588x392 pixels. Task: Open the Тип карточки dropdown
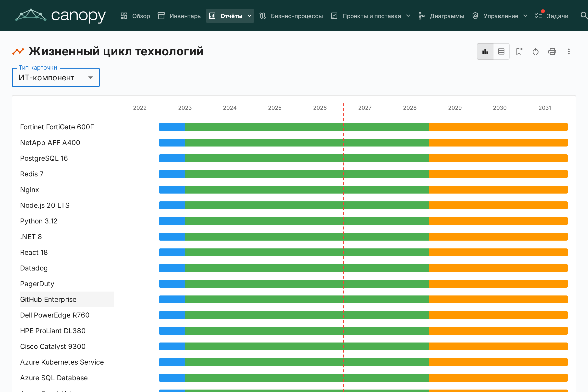[x=56, y=77]
